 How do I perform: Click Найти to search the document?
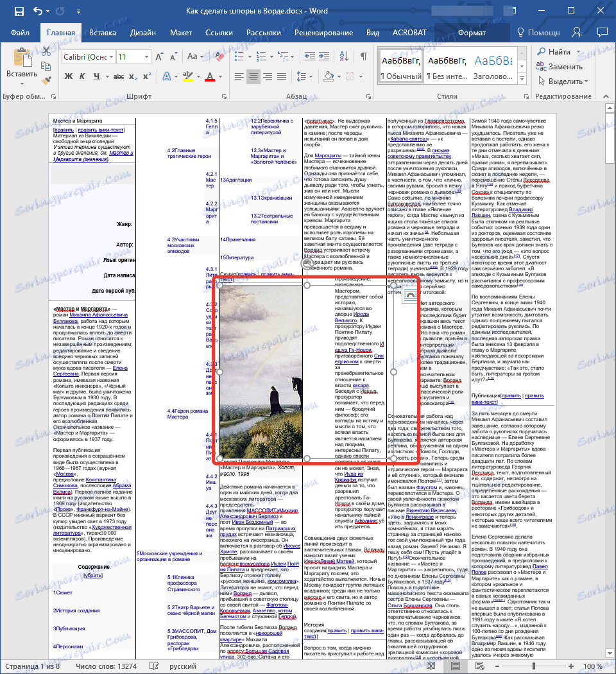point(554,51)
